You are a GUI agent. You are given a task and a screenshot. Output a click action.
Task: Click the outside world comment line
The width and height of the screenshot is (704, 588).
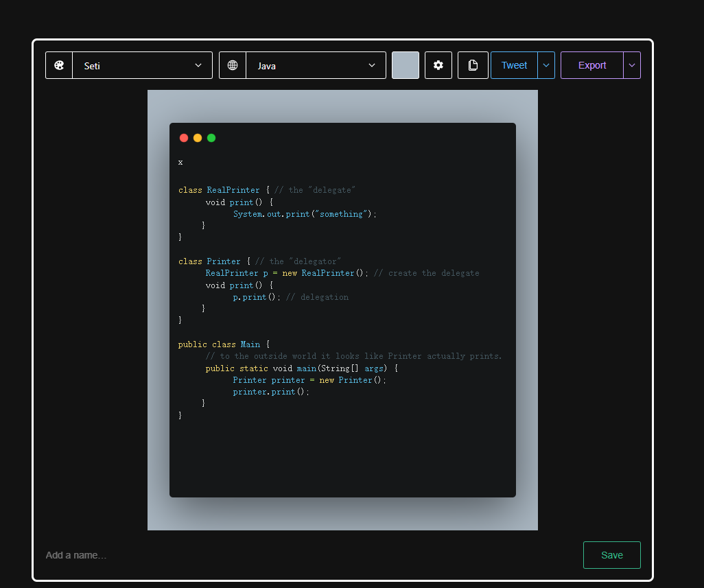tap(354, 356)
